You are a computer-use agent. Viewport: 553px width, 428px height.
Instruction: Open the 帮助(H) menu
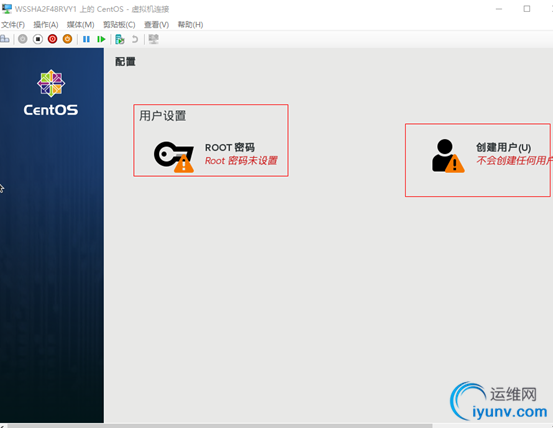[190, 25]
